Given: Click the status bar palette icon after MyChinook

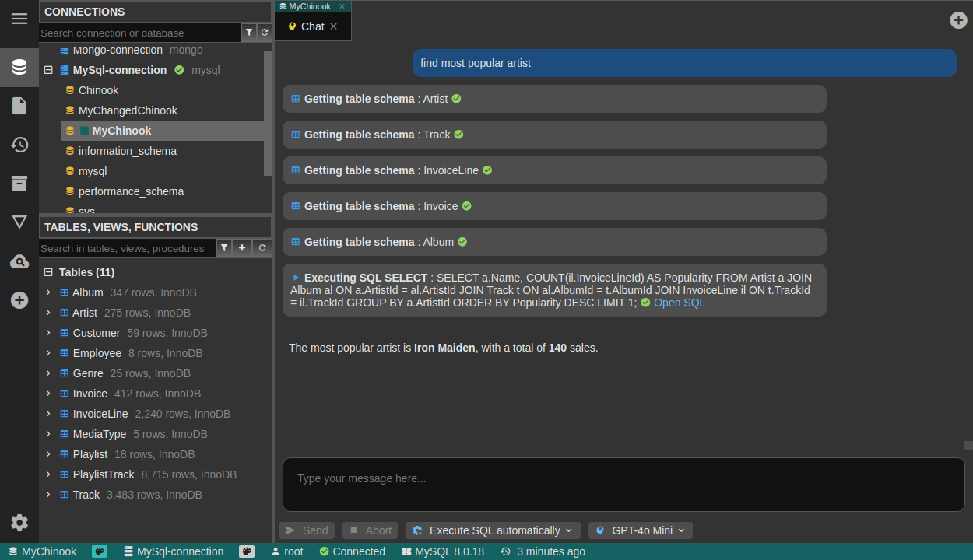Looking at the screenshot, I should pyautogui.click(x=100, y=551).
